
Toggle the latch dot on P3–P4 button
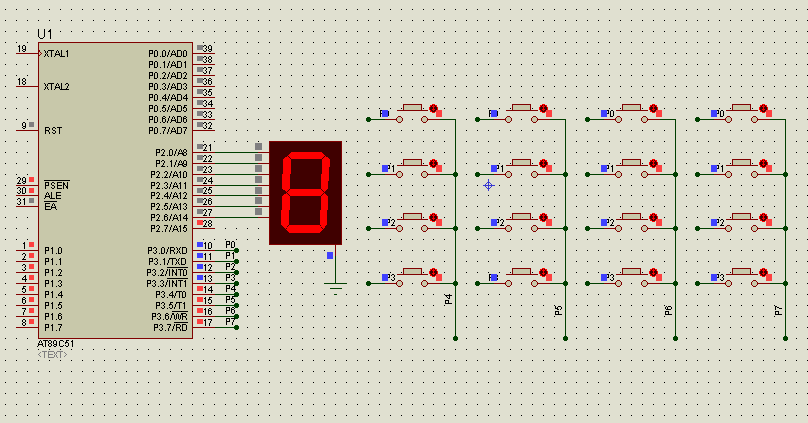point(433,273)
